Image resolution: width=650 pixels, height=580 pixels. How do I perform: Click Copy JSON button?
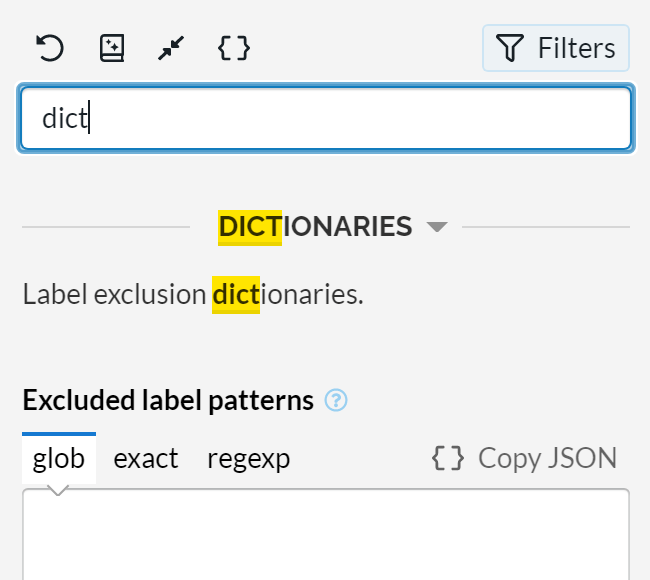[x=524, y=458]
